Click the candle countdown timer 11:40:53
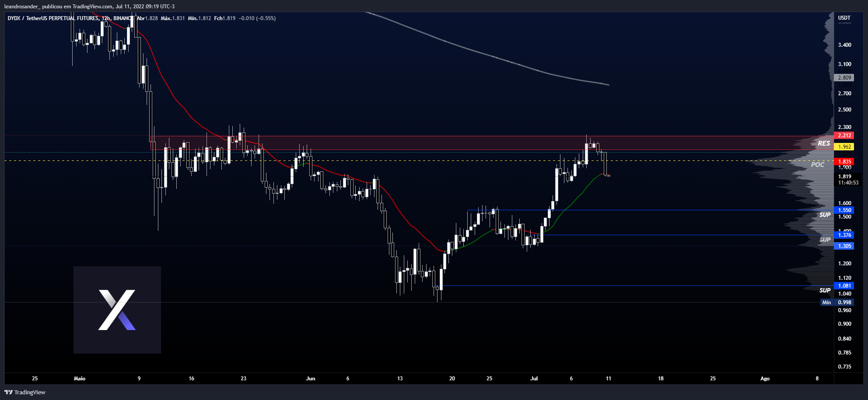The width and height of the screenshot is (868, 400). point(848,183)
